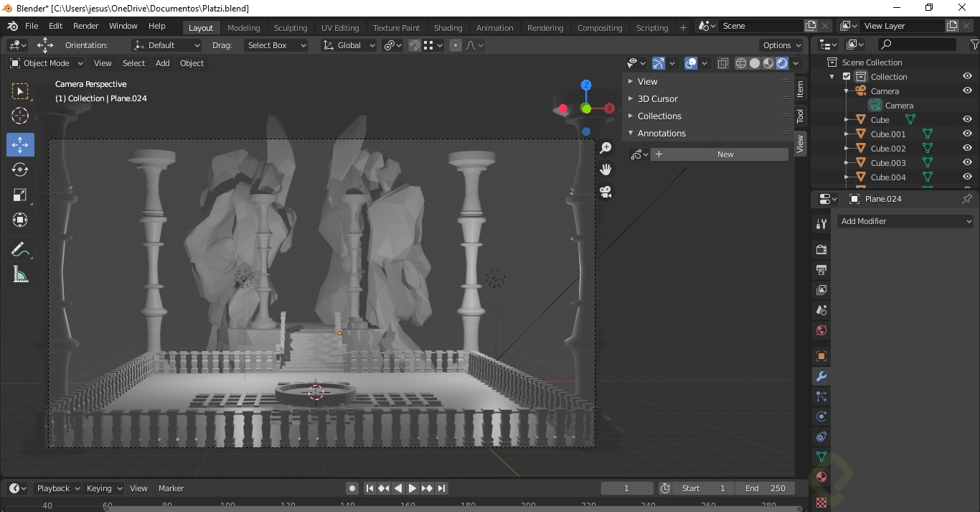
Task: Select the Annotate tool
Action: click(x=20, y=248)
